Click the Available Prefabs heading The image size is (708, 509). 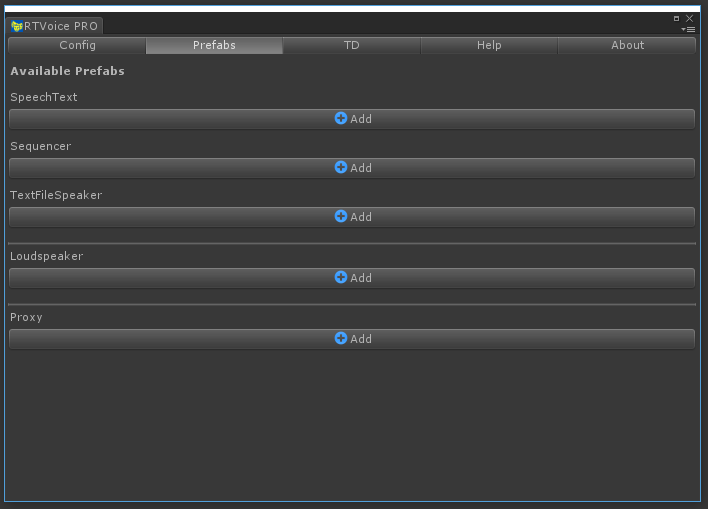pyautogui.click(x=67, y=71)
